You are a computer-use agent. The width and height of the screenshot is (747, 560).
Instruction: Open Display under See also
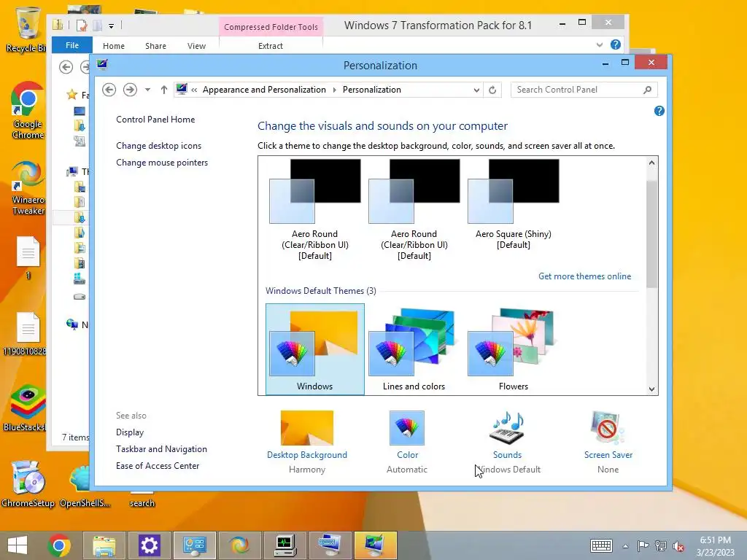coord(130,432)
